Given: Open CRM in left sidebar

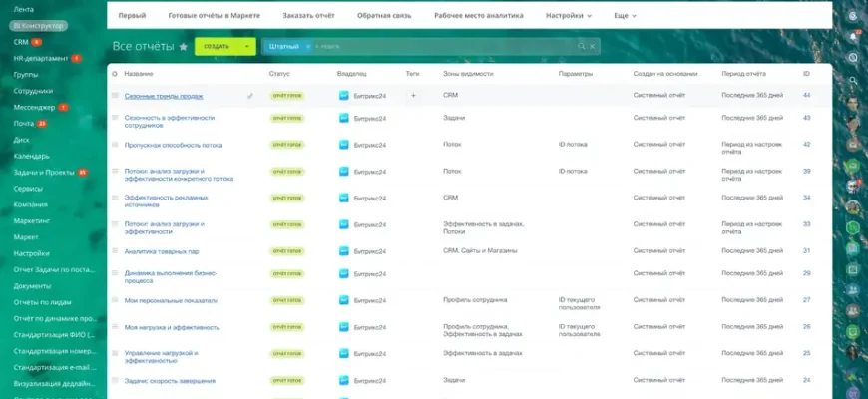Looking at the screenshot, I should click(x=21, y=42).
